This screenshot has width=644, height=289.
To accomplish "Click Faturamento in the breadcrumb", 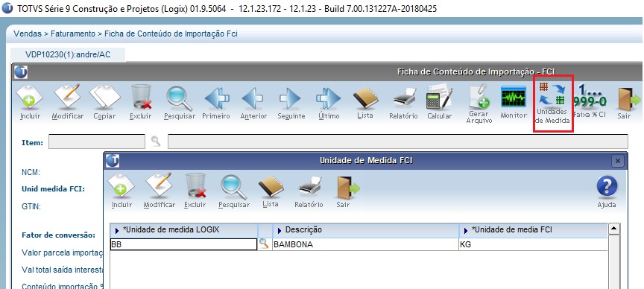I will click(x=73, y=34).
